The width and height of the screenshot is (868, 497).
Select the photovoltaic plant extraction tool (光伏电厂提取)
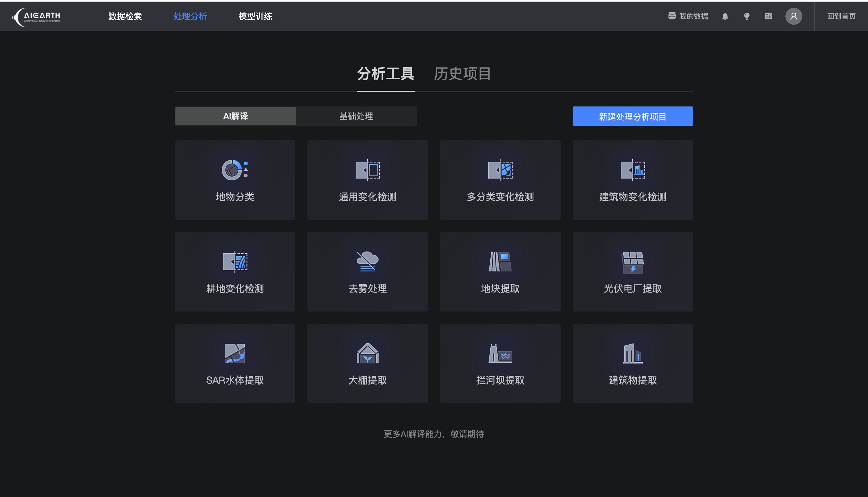coord(633,272)
